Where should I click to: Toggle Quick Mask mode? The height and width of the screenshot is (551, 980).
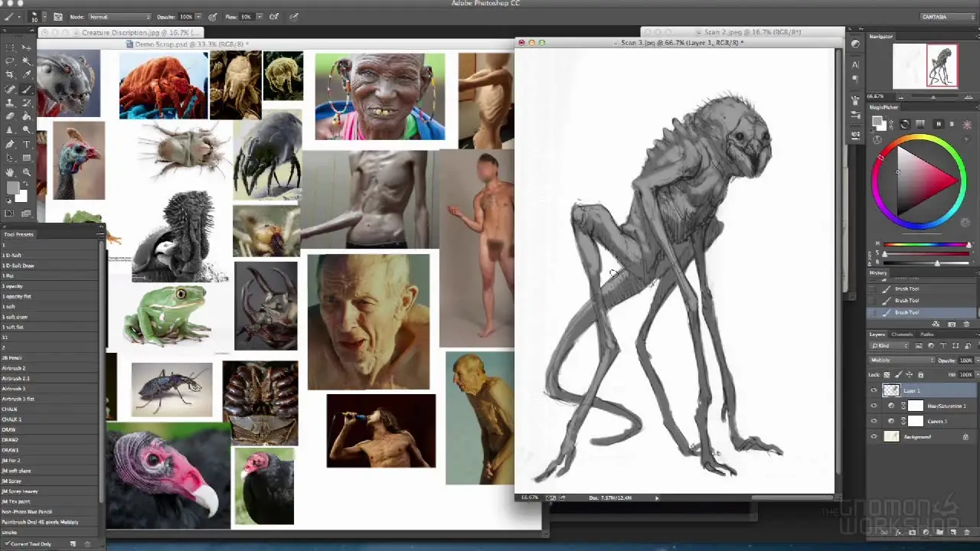(x=10, y=213)
